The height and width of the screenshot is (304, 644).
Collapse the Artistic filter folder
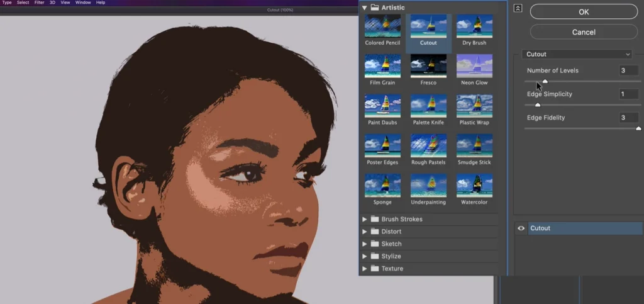coord(364,8)
